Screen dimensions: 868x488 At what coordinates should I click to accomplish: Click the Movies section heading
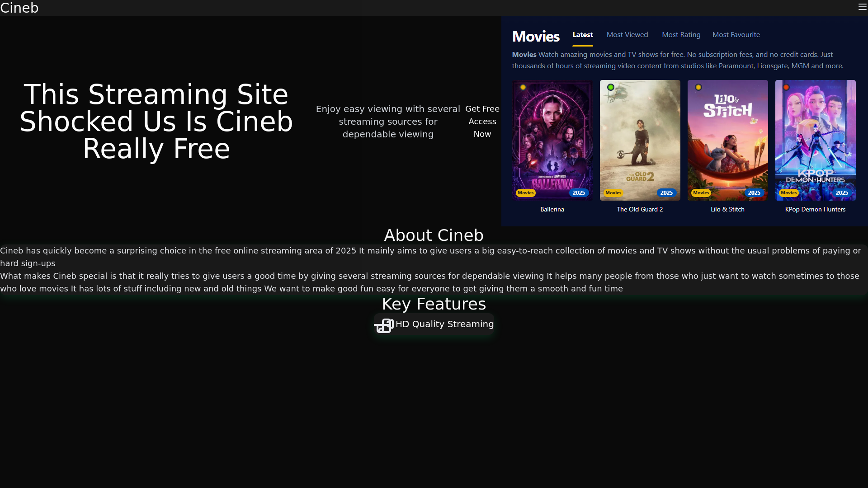(x=536, y=36)
